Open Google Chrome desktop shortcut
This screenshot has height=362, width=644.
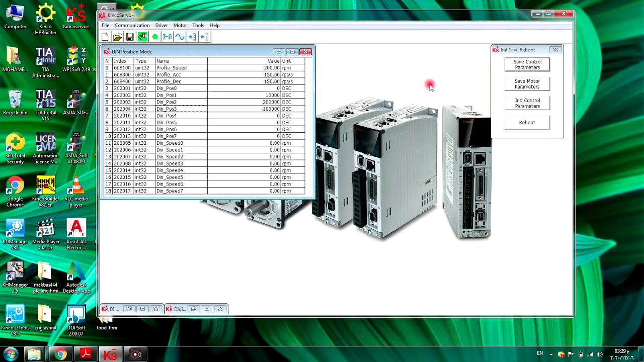tap(15, 192)
